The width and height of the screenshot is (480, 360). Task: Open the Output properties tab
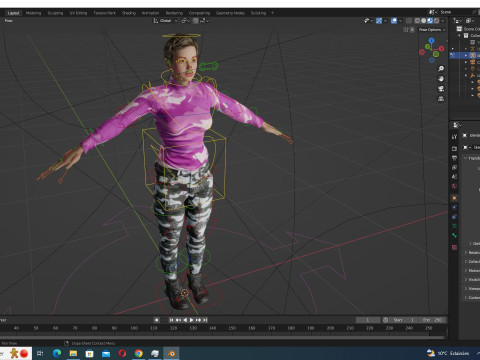tap(454, 158)
